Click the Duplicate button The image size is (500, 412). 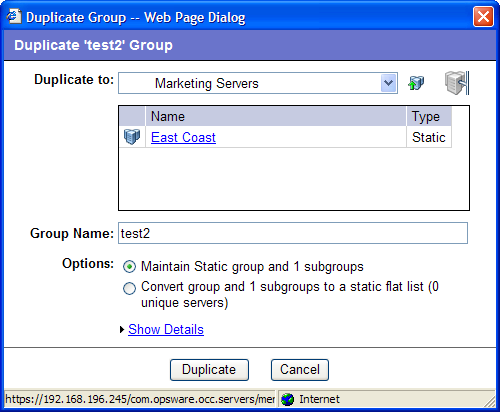209,370
